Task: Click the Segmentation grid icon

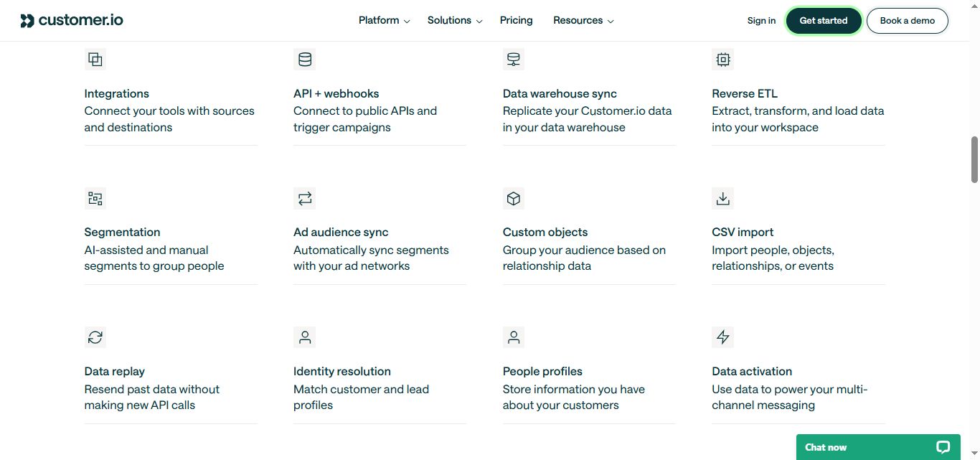Action: [x=95, y=198]
